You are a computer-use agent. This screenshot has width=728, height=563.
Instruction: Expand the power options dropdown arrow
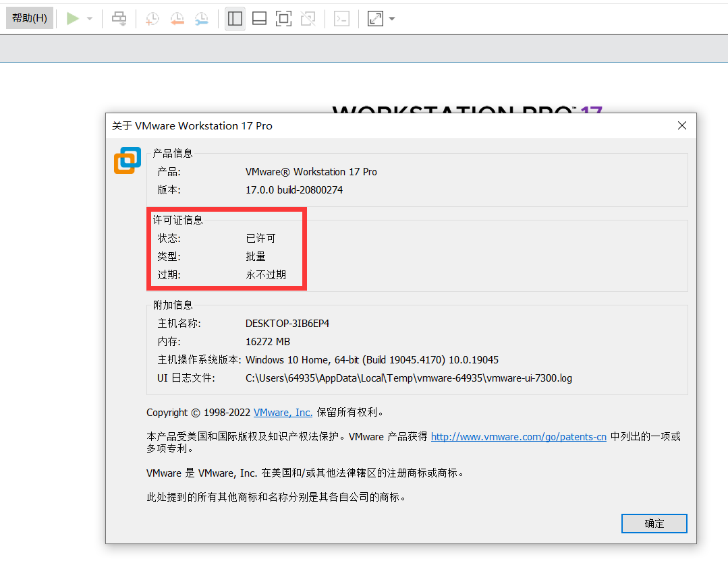[90, 19]
